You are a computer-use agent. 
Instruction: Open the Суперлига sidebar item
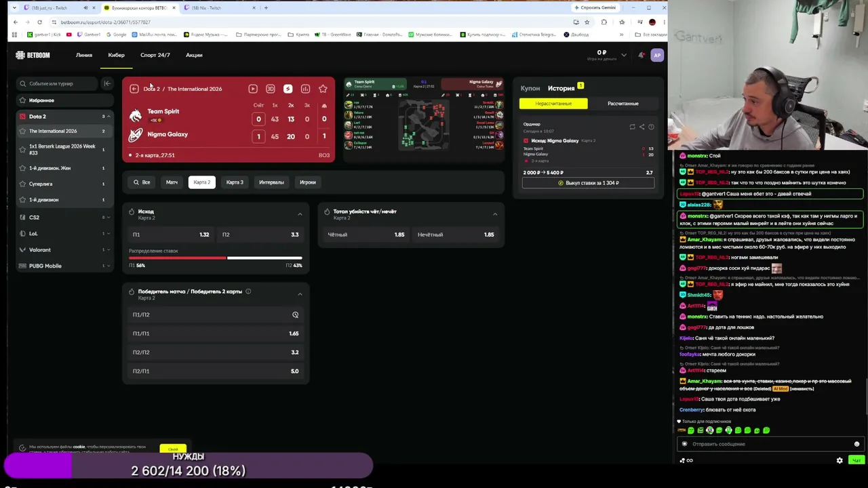click(x=63, y=184)
